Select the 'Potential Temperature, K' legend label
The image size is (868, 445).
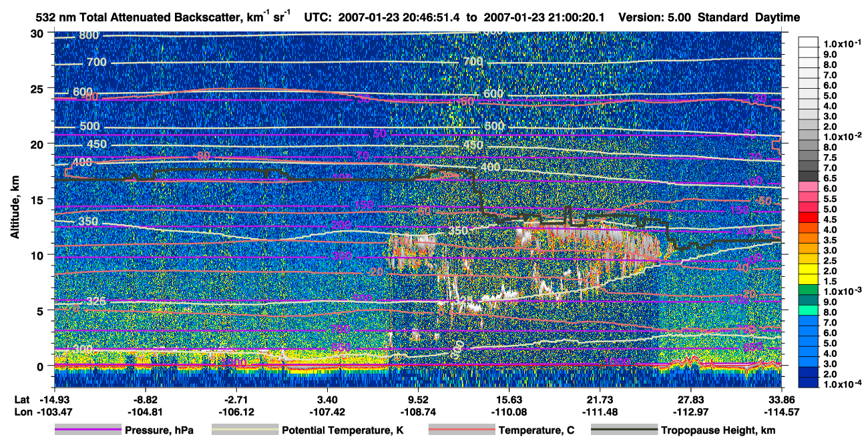pyautogui.click(x=343, y=431)
